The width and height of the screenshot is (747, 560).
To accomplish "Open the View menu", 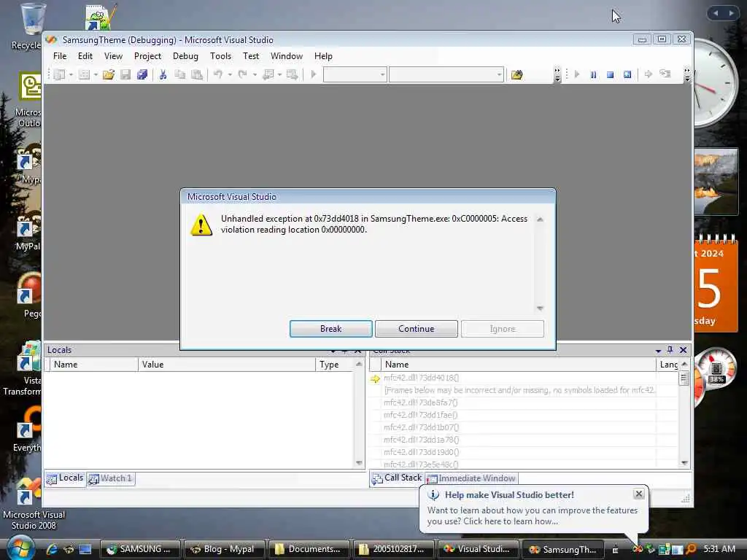I will tap(113, 56).
